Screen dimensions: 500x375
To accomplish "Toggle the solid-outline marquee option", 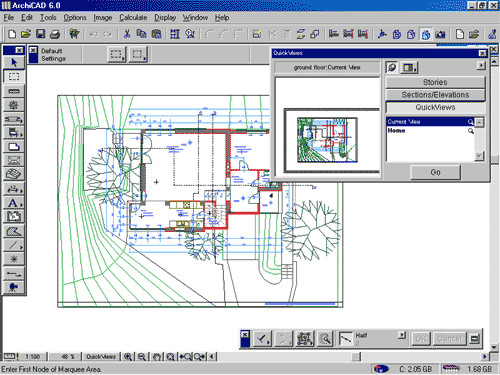I will (138, 54).
